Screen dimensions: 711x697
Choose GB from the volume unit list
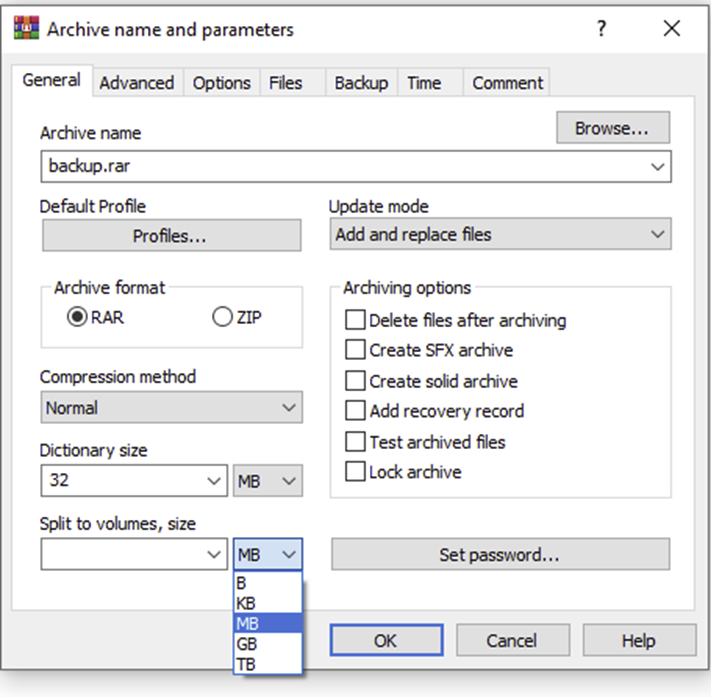246,644
